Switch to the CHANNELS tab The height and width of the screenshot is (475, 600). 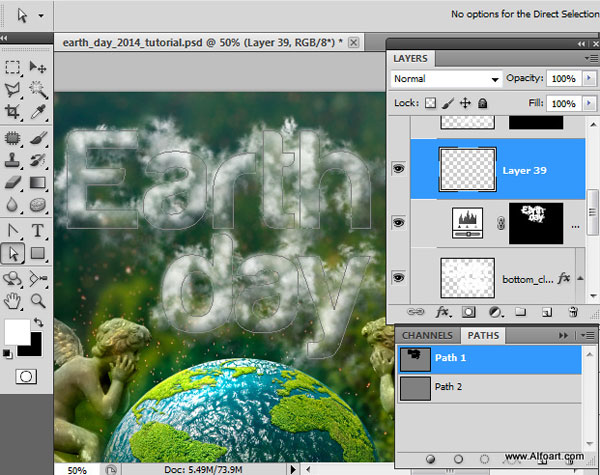pyautogui.click(x=427, y=336)
